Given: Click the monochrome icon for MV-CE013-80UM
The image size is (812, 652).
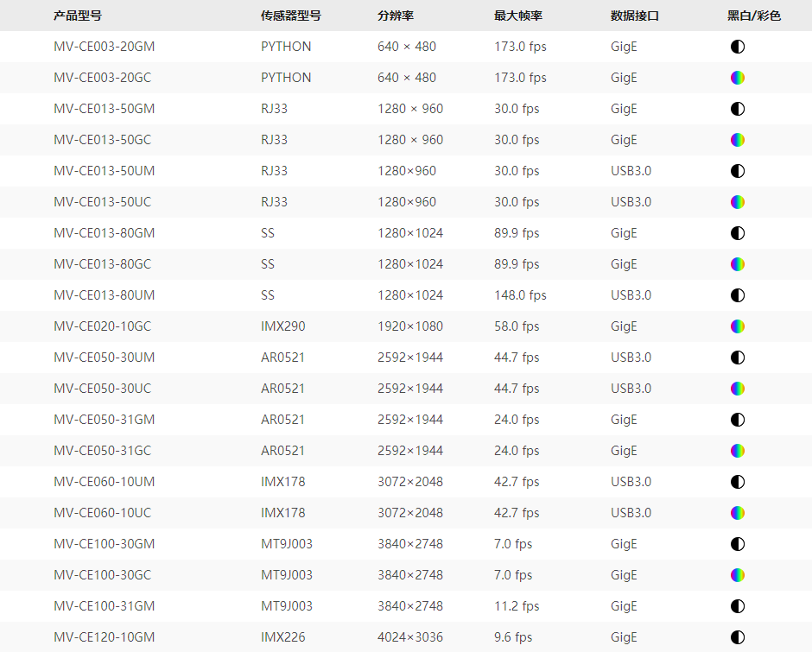Looking at the screenshot, I should click(737, 295).
